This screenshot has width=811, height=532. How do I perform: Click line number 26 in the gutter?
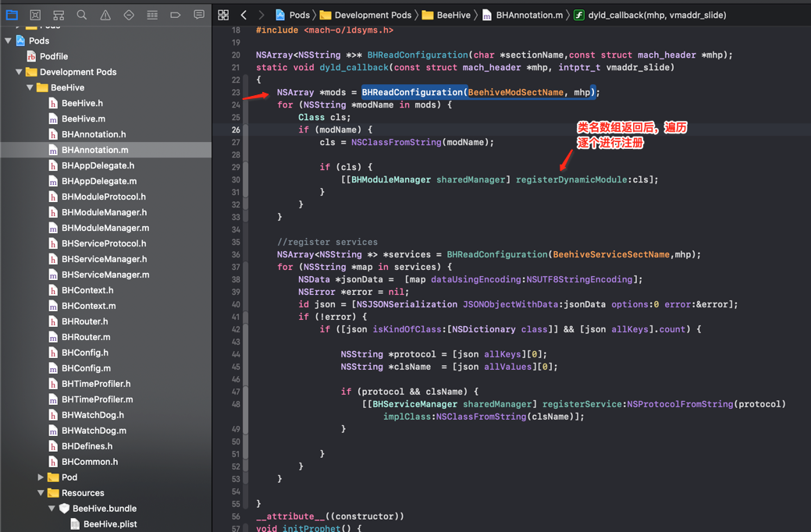click(x=236, y=129)
